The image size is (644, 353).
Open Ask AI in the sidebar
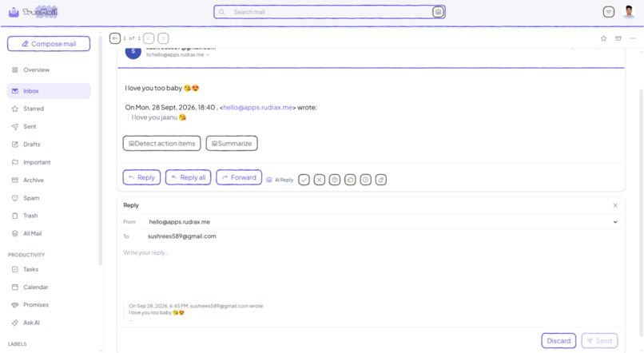point(49,323)
